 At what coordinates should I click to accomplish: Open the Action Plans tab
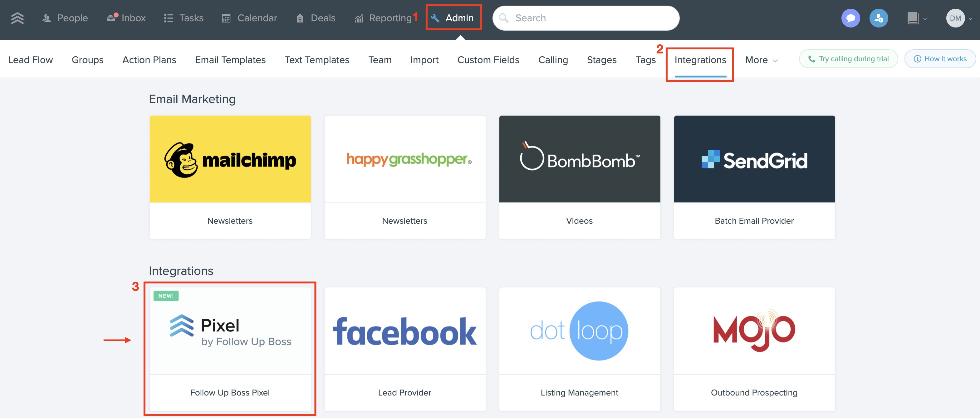coord(149,60)
